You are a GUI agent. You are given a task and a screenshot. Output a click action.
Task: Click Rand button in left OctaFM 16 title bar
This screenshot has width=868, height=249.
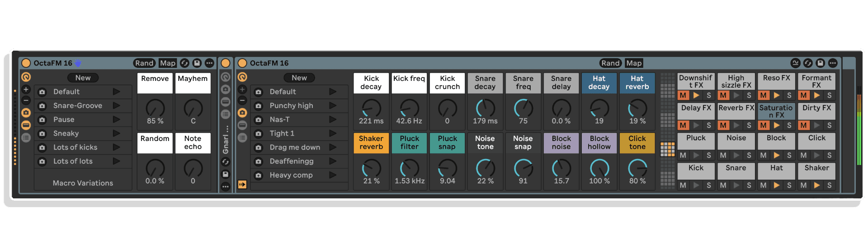(x=144, y=63)
